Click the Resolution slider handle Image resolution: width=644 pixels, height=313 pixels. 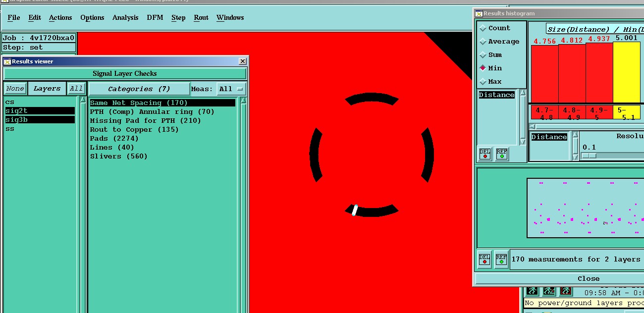pos(589,156)
